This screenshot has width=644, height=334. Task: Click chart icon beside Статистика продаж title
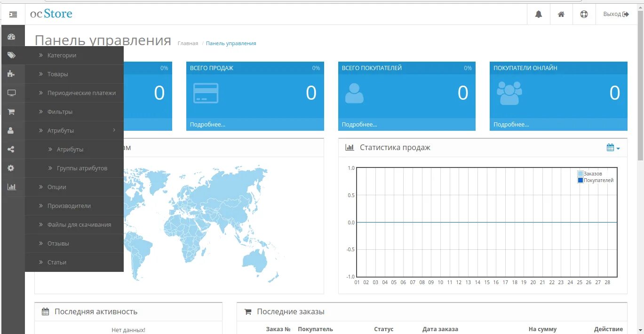tap(350, 148)
